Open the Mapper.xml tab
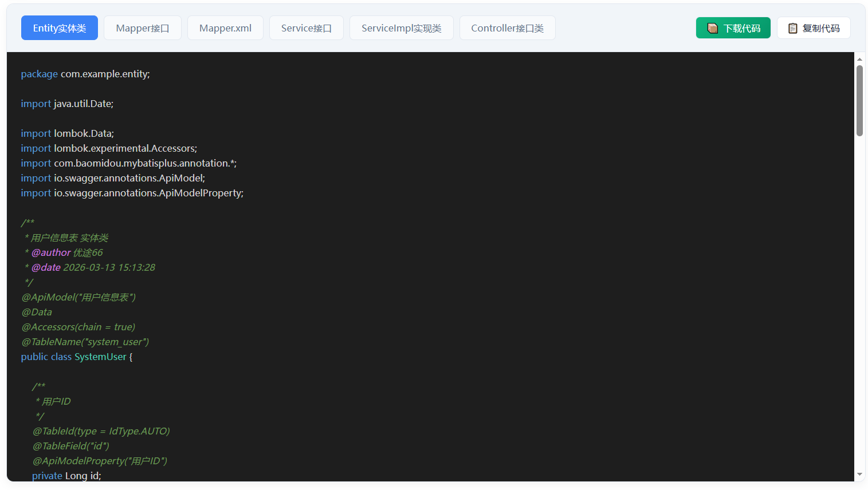The width and height of the screenshot is (868, 490). [225, 28]
